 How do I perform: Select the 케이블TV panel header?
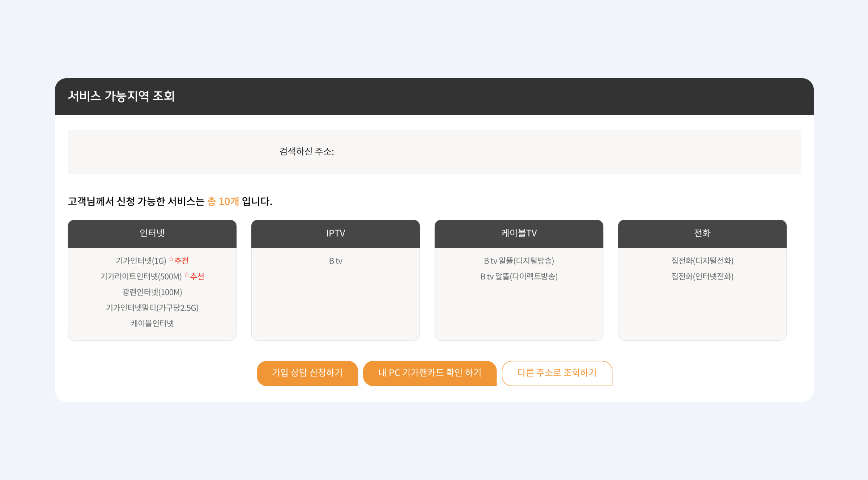tap(519, 233)
